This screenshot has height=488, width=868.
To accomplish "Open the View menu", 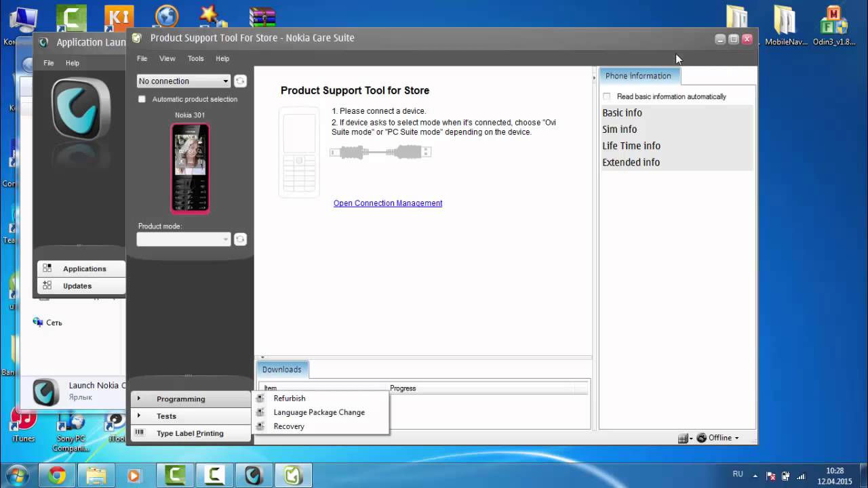I will coord(167,58).
